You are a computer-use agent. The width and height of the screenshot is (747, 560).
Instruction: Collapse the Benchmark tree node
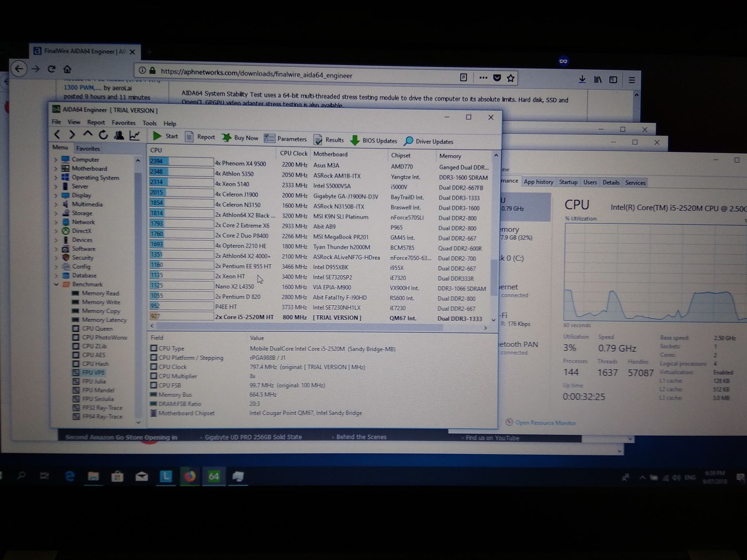(56, 284)
